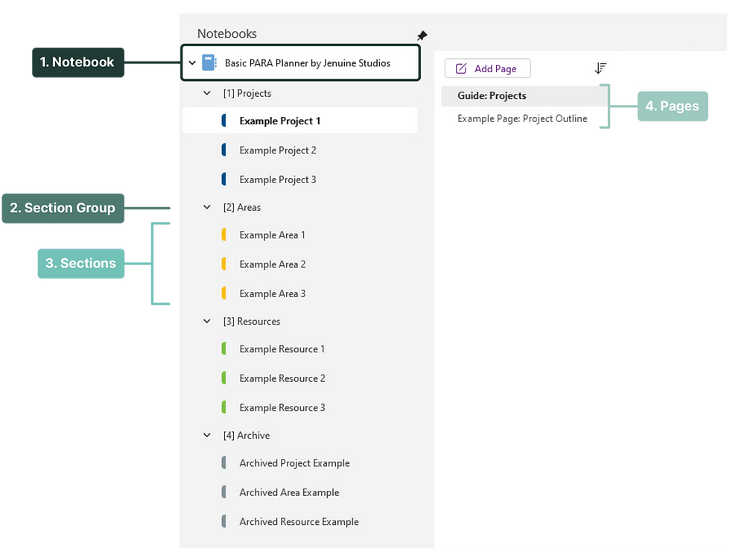Select Example Page: Project Outline

(521, 118)
